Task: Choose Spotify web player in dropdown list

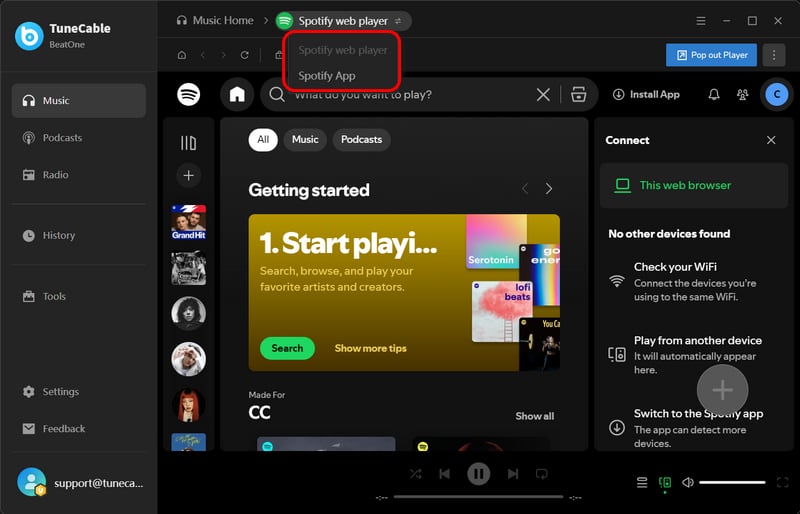Action: [342, 50]
